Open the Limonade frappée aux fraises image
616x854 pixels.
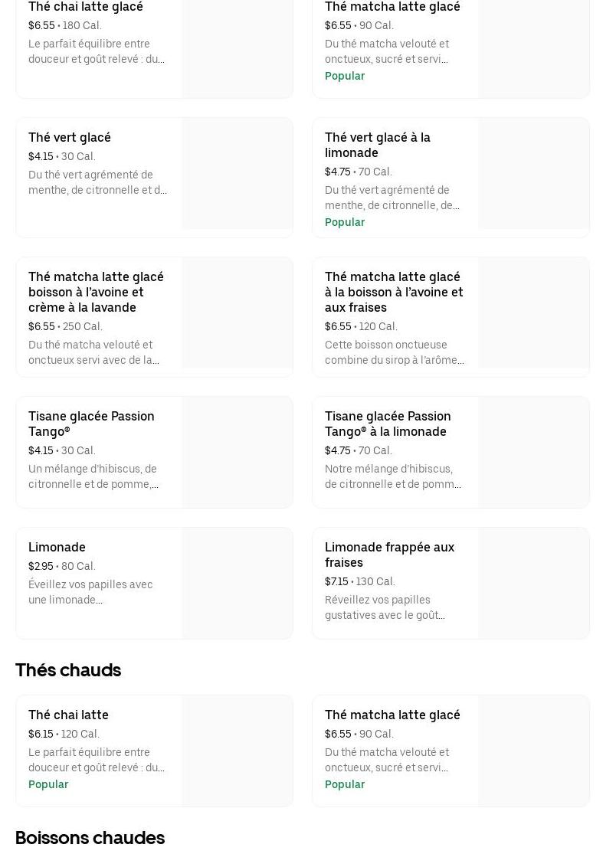pos(534,583)
